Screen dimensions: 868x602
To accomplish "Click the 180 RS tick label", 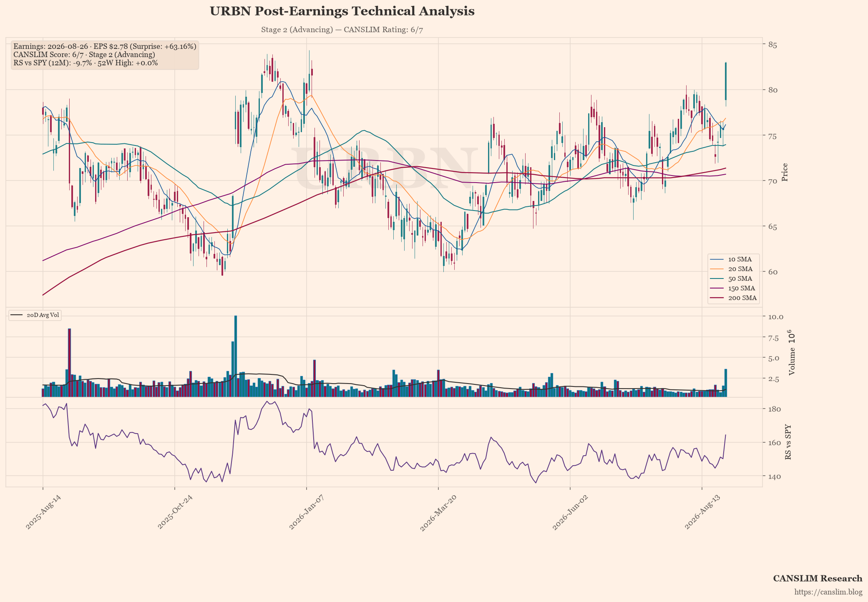I will click(x=775, y=409).
